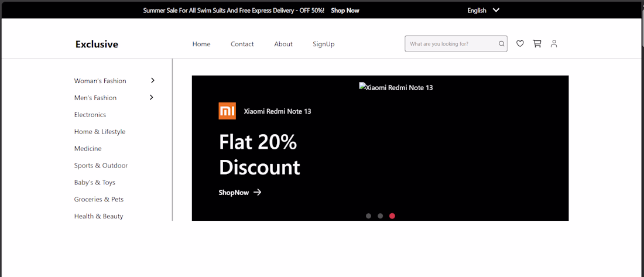The height and width of the screenshot is (277, 644).
Task: Click the Summer Sale announcement text
Action: click(x=234, y=11)
